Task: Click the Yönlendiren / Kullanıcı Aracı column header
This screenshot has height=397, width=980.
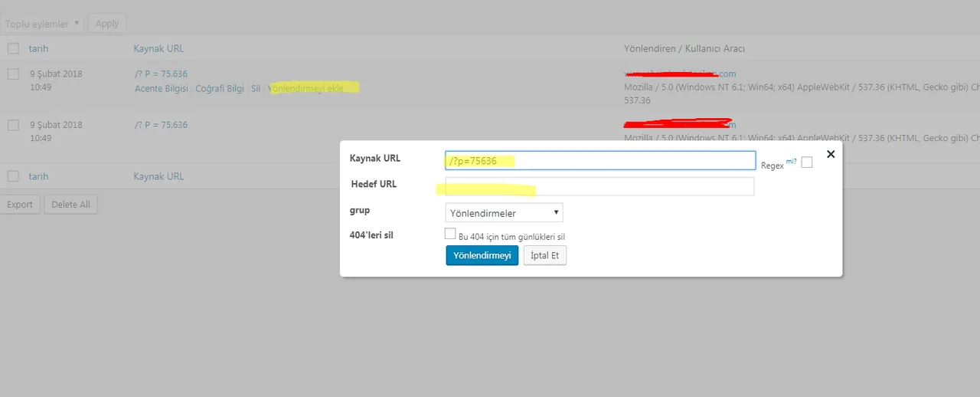Action: pos(684,48)
